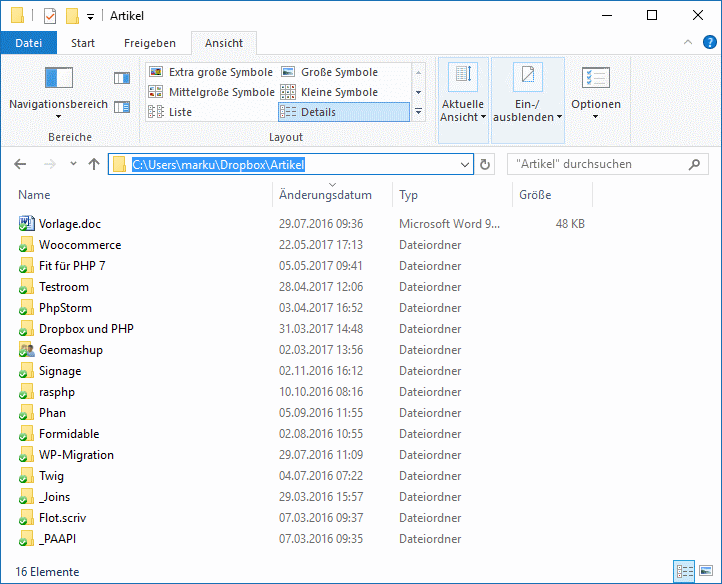
Task: Collapse the ribbon with the chevron
Action: (688, 42)
